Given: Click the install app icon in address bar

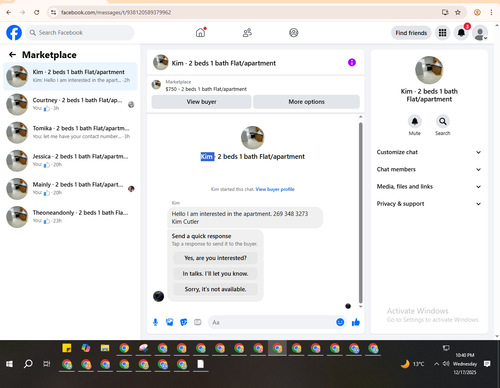Looking at the screenshot, I should [445, 12].
